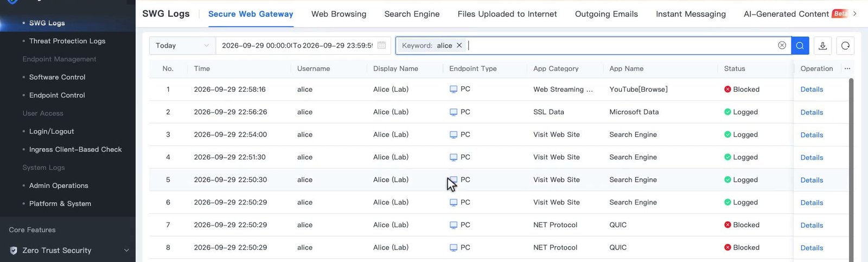This screenshot has width=868, height=262.
Task: Clear the search field with circled X
Action: click(x=782, y=46)
